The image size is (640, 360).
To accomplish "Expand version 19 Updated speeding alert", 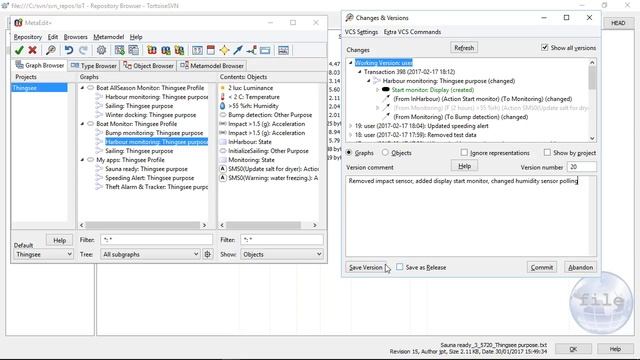I will pos(350,126).
